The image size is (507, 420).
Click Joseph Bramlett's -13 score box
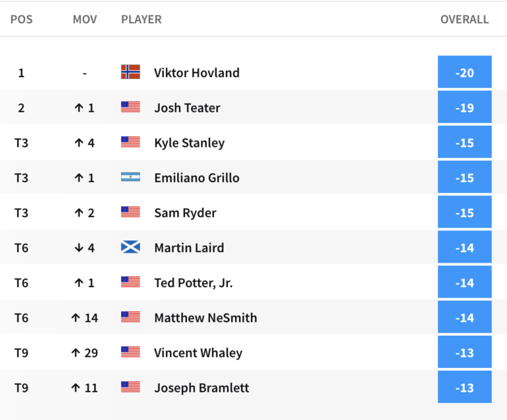(465, 386)
